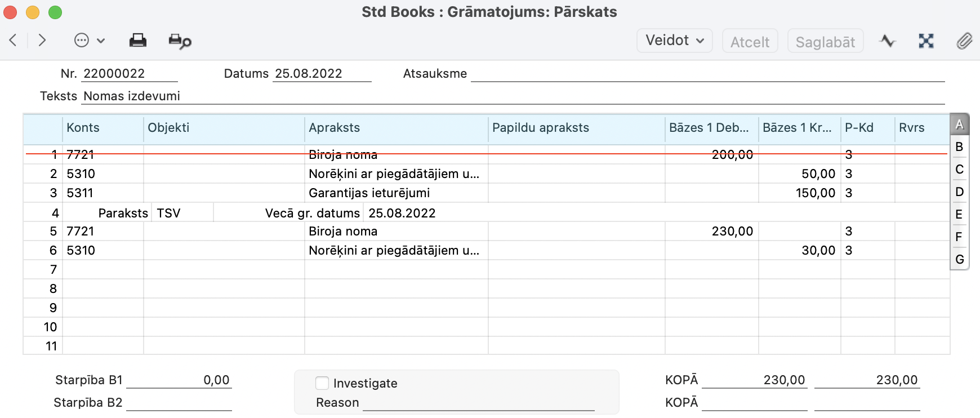Screen dimensions: 980x418
Task: Open attachments paperclip icon
Action: [x=964, y=41]
